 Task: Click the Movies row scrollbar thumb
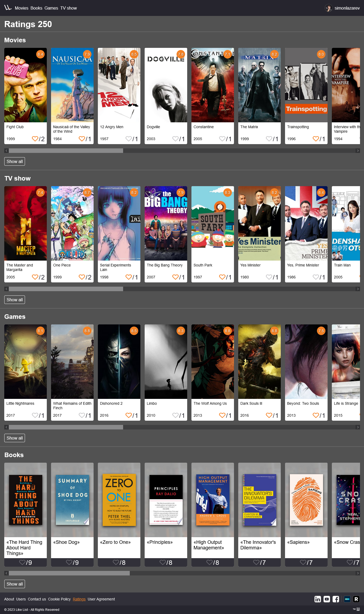(x=66, y=151)
